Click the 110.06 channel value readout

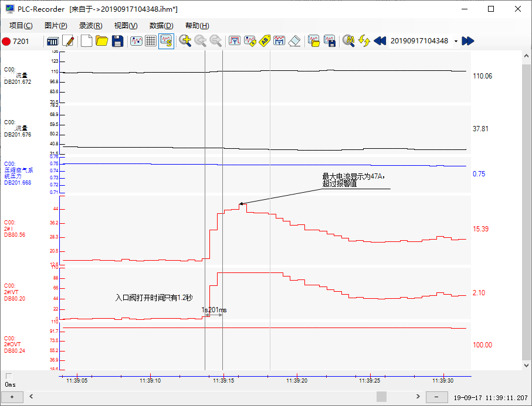tap(483, 76)
